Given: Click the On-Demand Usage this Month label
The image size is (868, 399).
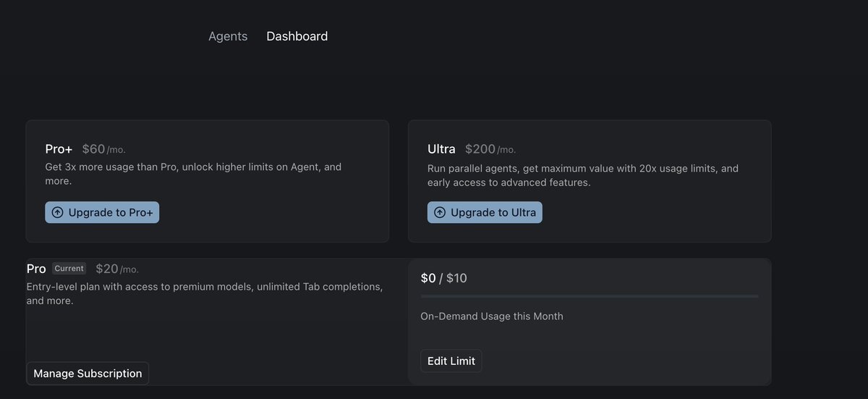Looking at the screenshot, I should (492, 316).
